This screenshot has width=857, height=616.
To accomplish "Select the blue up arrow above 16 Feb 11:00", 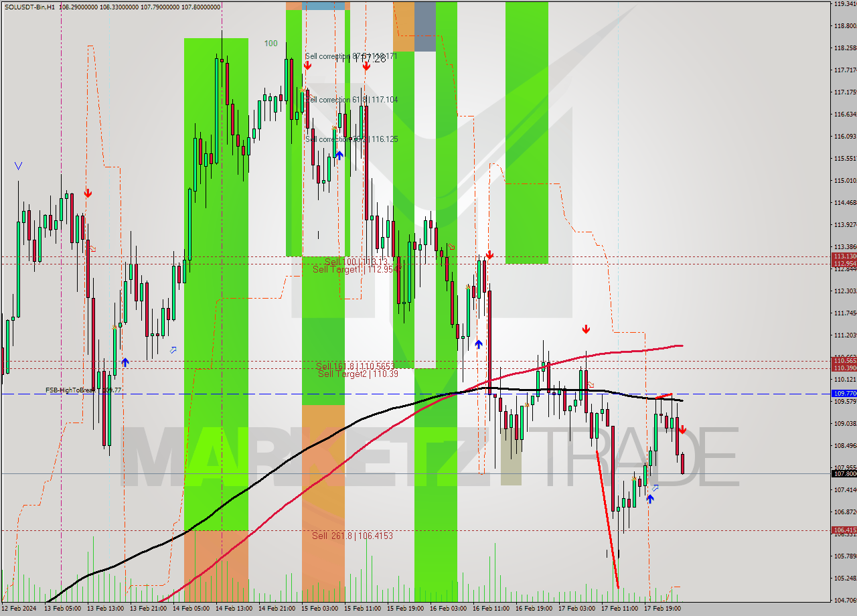I will [479, 344].
